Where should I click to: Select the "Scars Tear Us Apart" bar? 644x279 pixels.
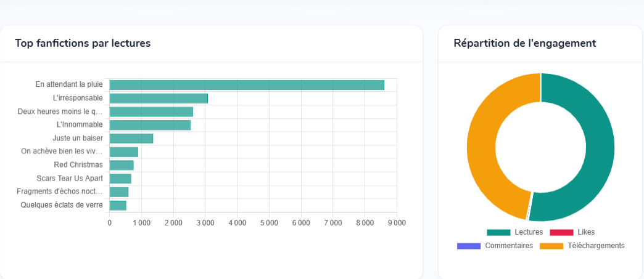(120, 179)
